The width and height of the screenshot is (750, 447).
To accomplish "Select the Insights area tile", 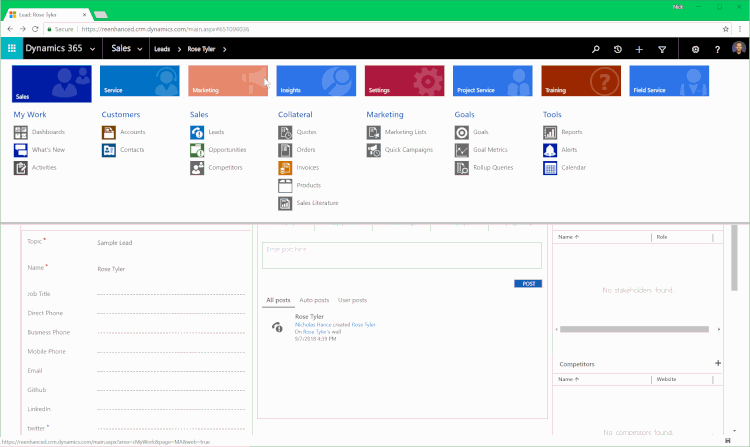I will tap(316, 81).
